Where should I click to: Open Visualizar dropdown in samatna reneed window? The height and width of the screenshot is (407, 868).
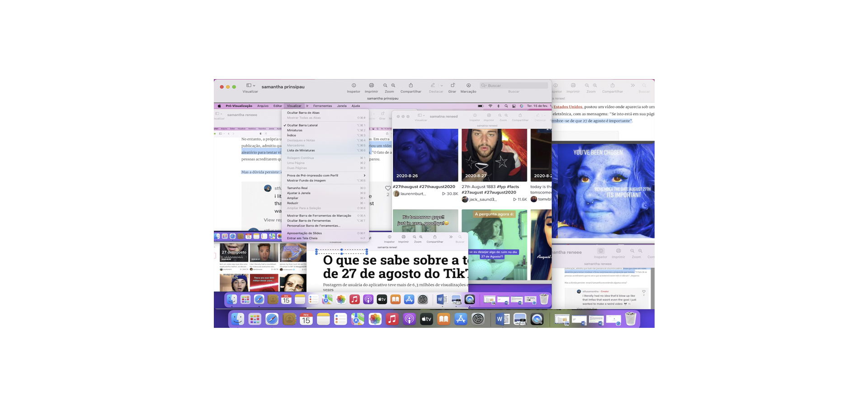[x=421, y=115]
